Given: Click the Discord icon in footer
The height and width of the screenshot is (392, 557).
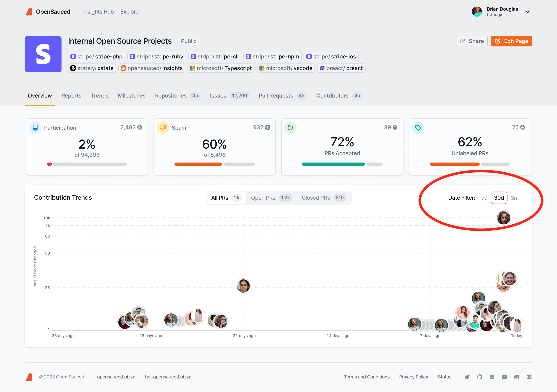Looking at the screenshot, I should tap(517, 377).
